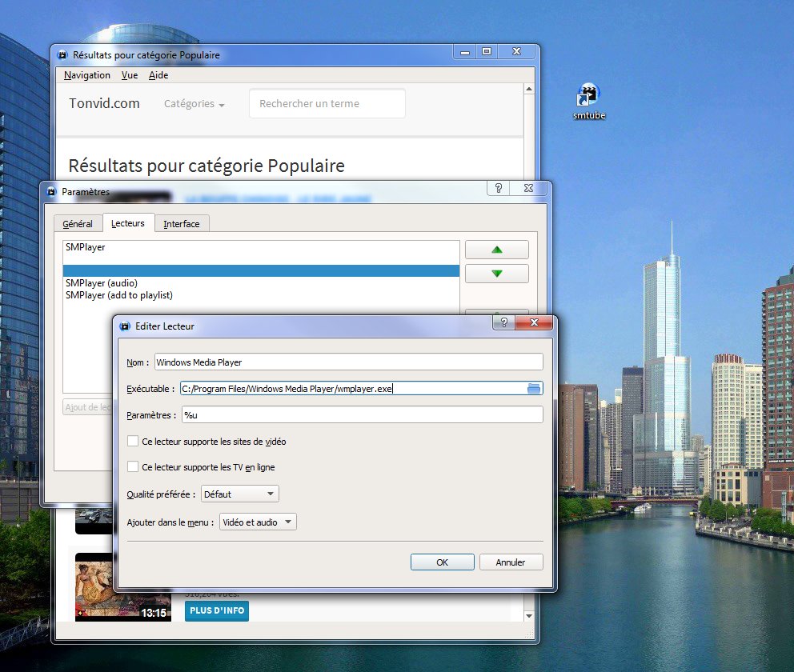Screen dimensions: 794x672
Task: Switch to the Général tab
Action: pos(78,224)
